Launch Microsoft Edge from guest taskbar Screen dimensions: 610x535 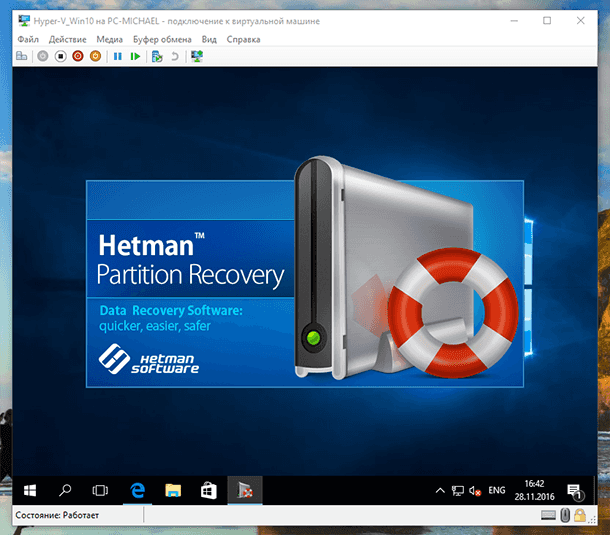137,490
